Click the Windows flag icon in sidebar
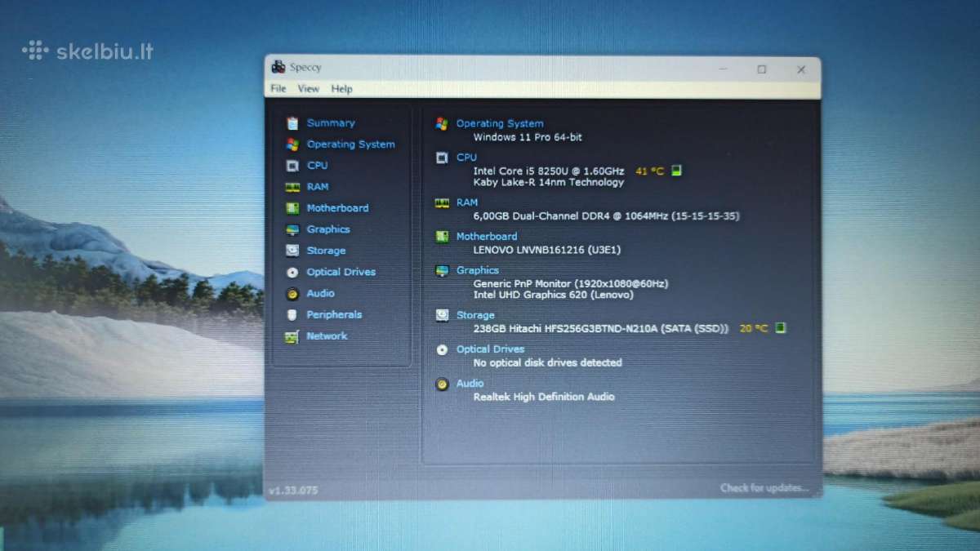980x551 pixels. point(292,144)
